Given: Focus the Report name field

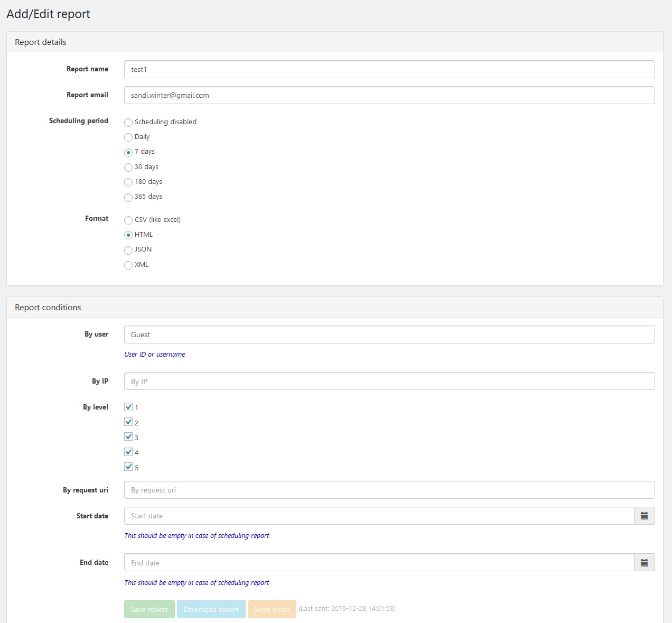Looking at the screenshot, I should coord(389,69).
